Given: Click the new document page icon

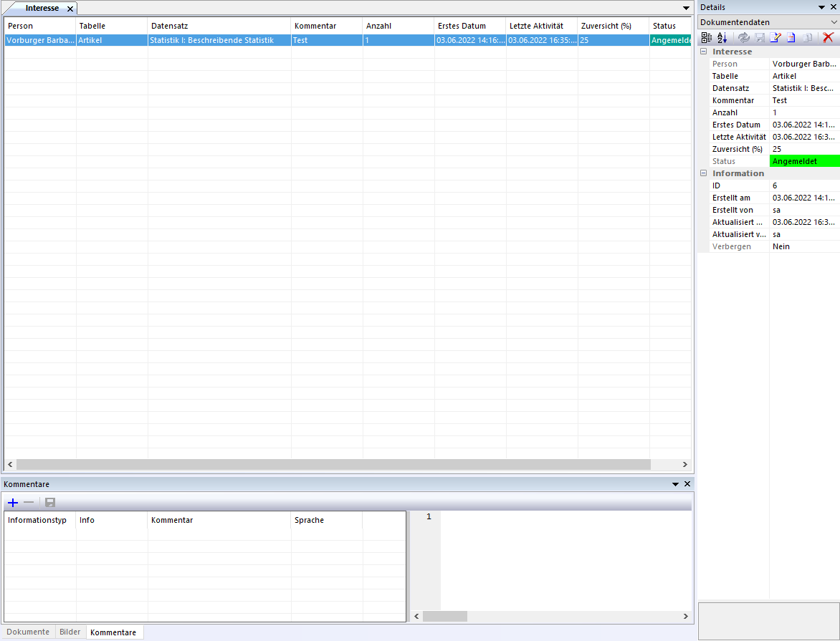Looking at the screenshot, I should point(791,37).
